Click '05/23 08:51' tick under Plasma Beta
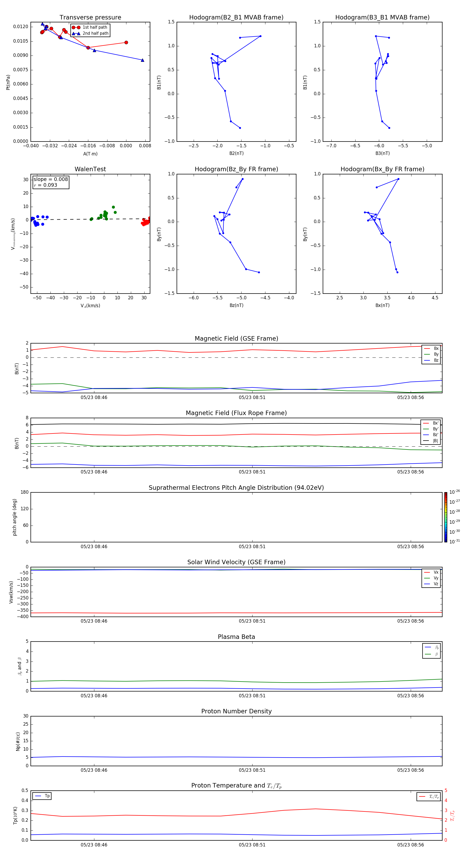The image size is (473, 868). coord(252,696)
